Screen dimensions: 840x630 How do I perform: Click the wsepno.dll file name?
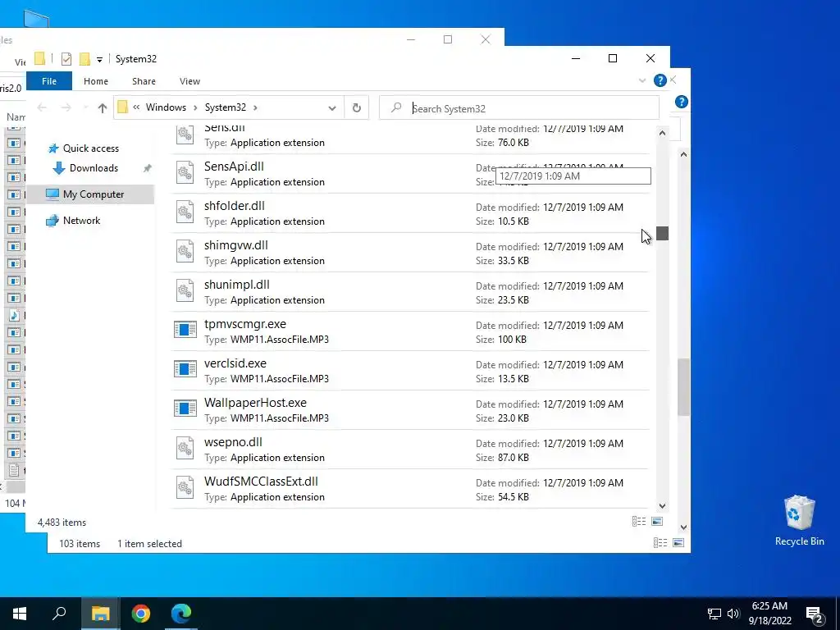click(x=233, y=442)
